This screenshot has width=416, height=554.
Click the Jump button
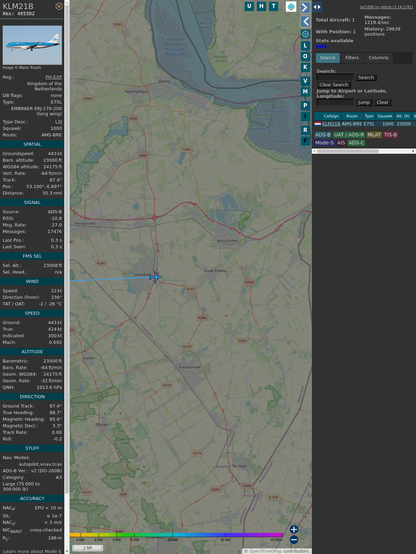click(364, 102)
